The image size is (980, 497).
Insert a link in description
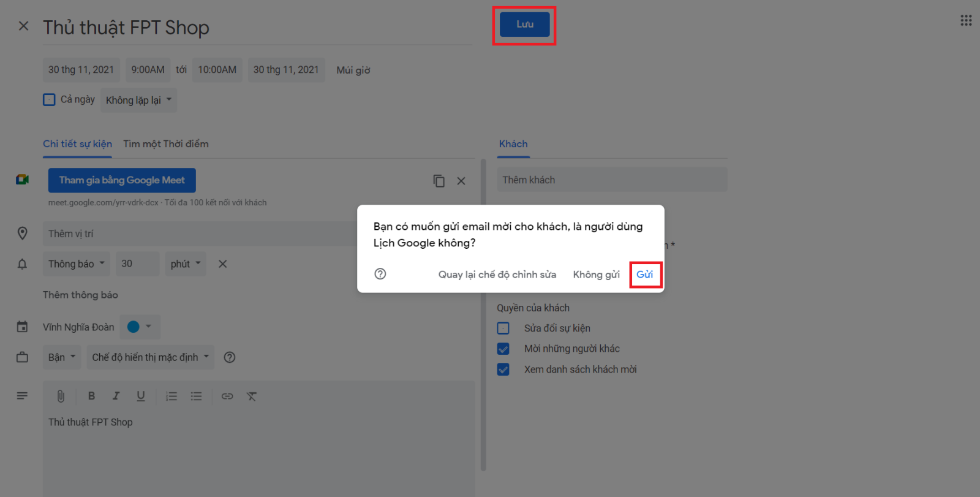tap(227, 396)
